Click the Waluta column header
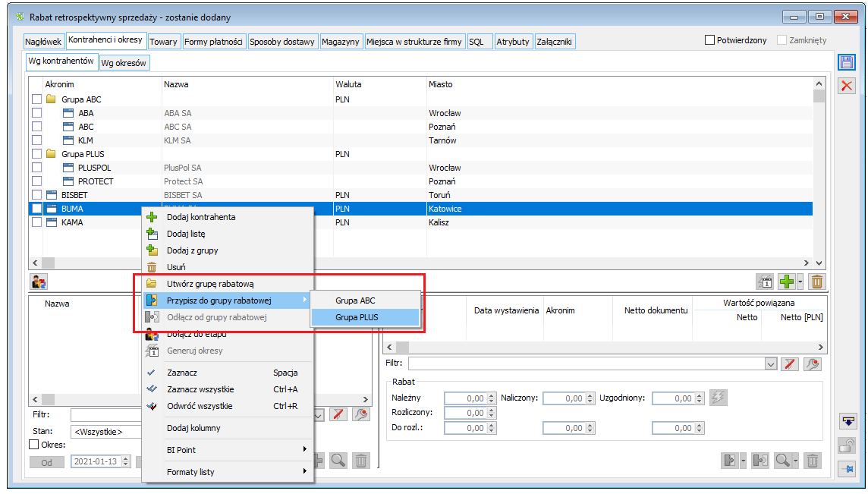The height and width of the screenshot is (494, 868). pyautogui.click(x=348, y=84)
